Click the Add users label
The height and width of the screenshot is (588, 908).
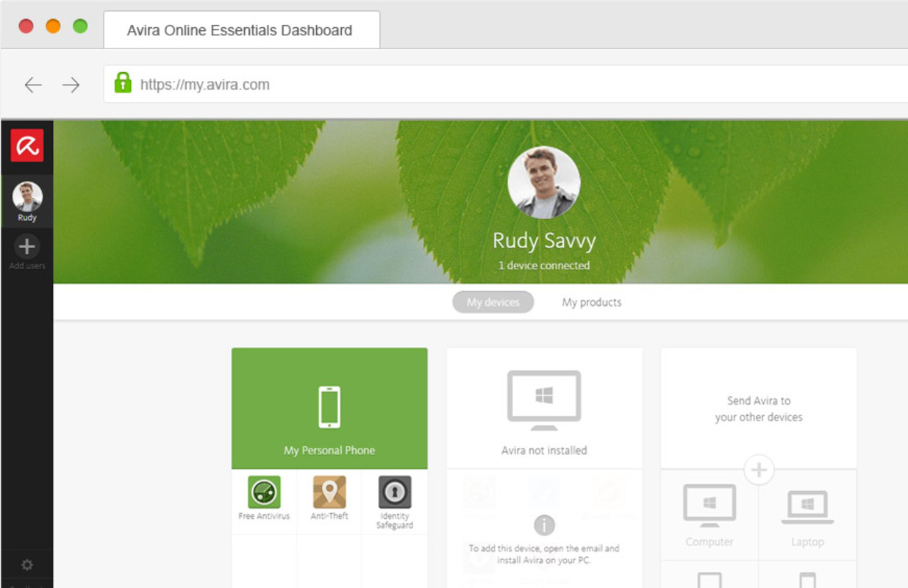tap(27, 266)
